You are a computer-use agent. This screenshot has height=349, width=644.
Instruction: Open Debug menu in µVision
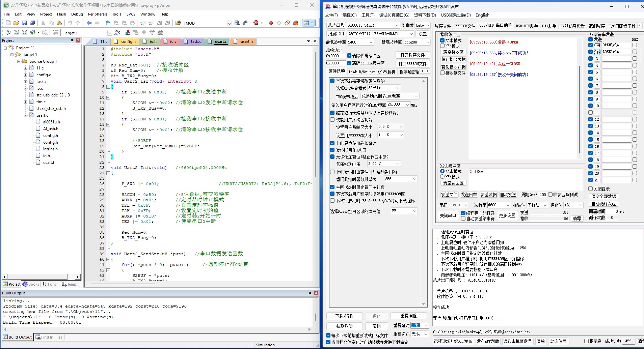pos(77,14)
